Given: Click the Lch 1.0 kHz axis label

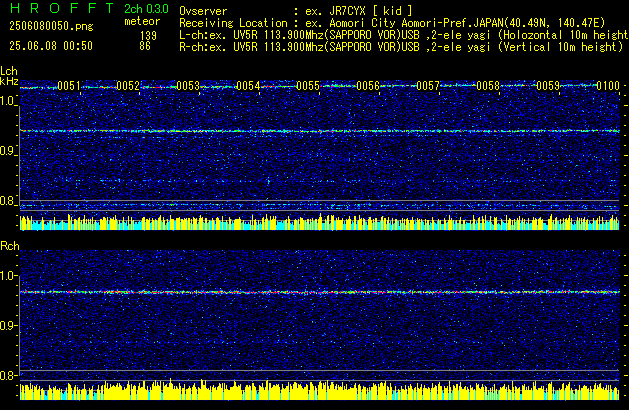Looking at the screenshot, I should [8, 101].
